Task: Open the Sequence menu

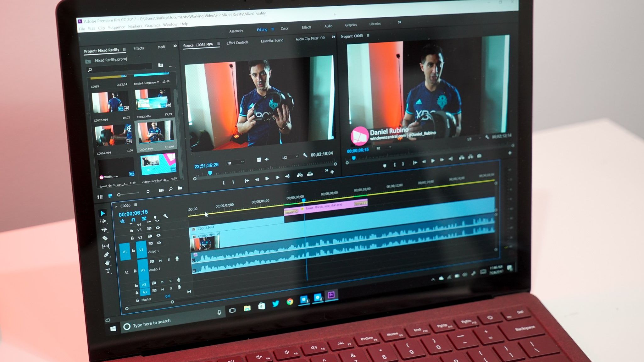Action: (116, 28)
